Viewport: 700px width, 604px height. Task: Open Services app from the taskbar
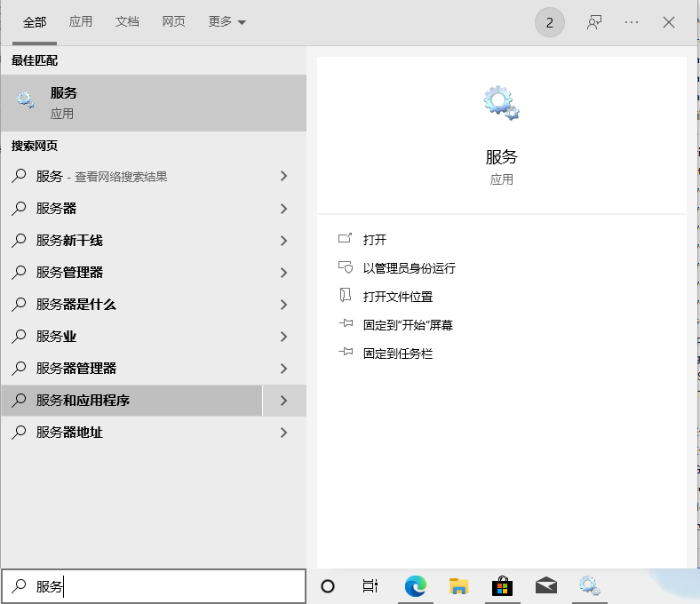coord(589,585)
